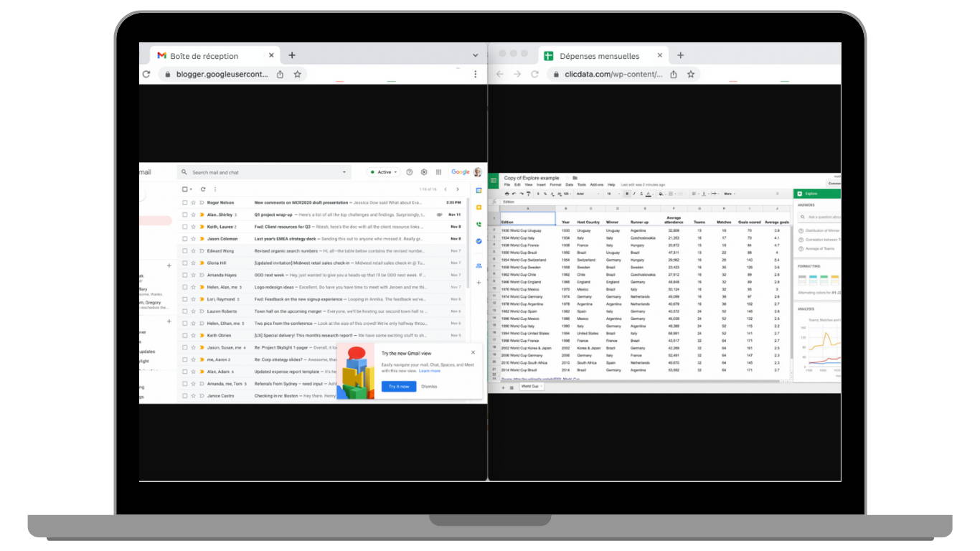The width and height of the screenshot is (980, 551).
Task: Open Calendar in Gmail side panel
Action: pos(479,190)
